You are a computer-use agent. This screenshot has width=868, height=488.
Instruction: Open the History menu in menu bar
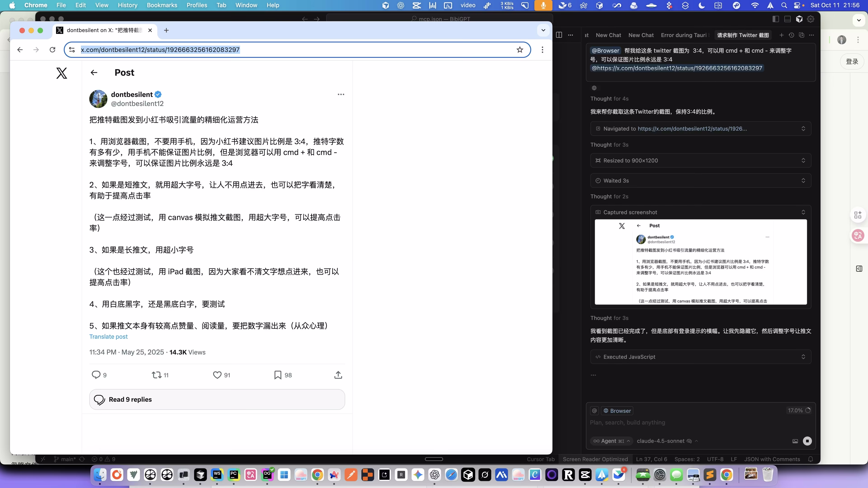pyautogui.click(x=127, y=5)
